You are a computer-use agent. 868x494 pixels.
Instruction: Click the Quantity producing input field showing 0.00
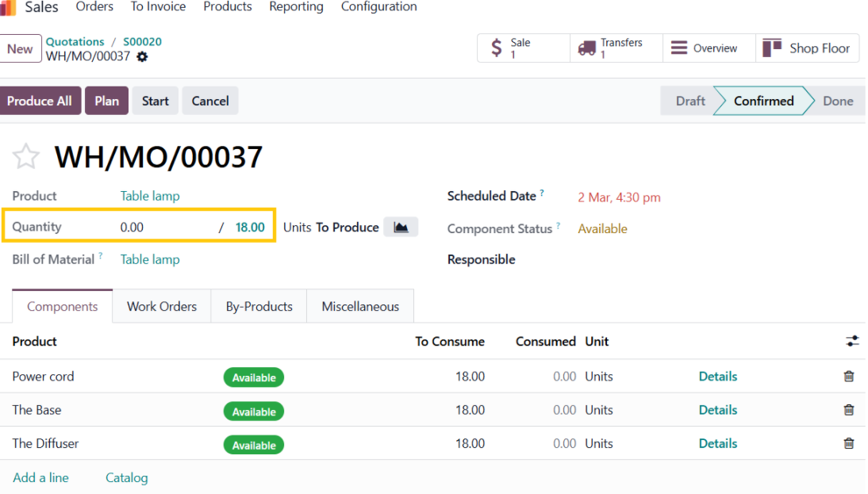click(163, 228)
